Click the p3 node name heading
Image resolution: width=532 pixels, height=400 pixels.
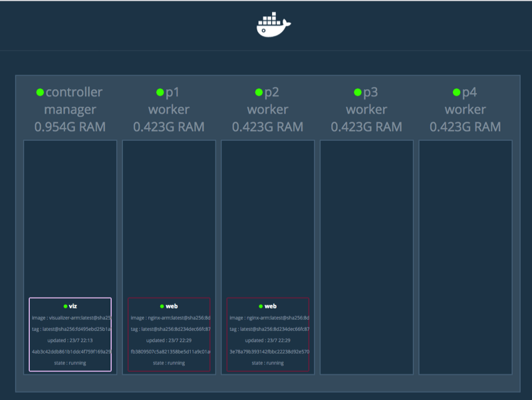(x=370, y=92)
